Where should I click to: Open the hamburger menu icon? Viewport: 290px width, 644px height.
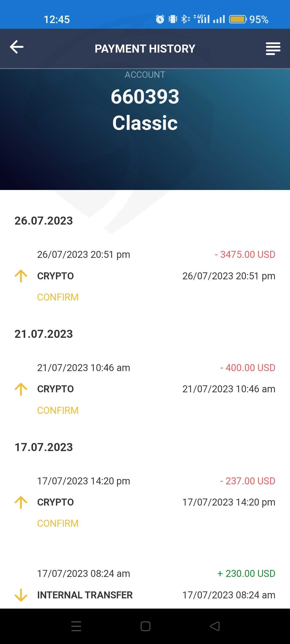pos(273,49)
